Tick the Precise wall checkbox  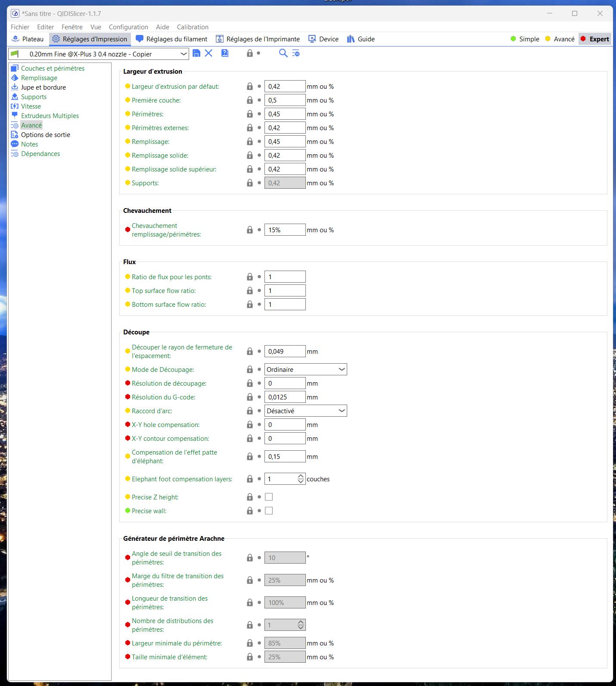coord(269,511)
